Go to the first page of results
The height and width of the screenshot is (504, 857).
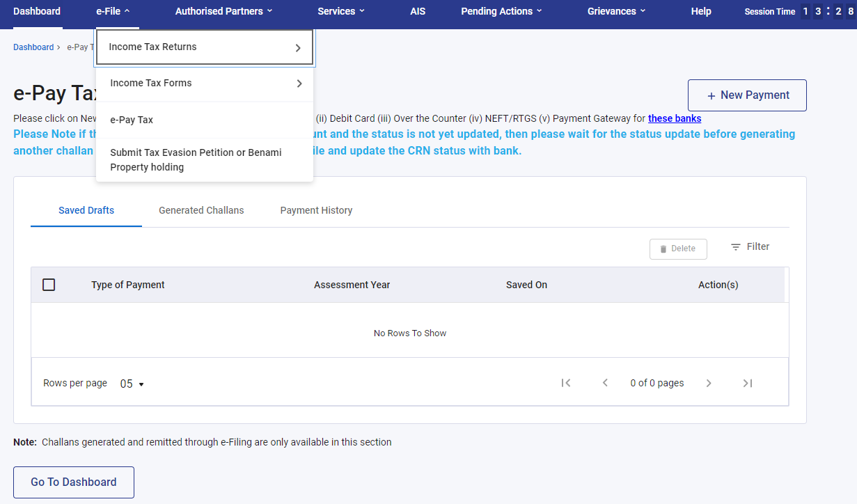(x=566, y=383)
